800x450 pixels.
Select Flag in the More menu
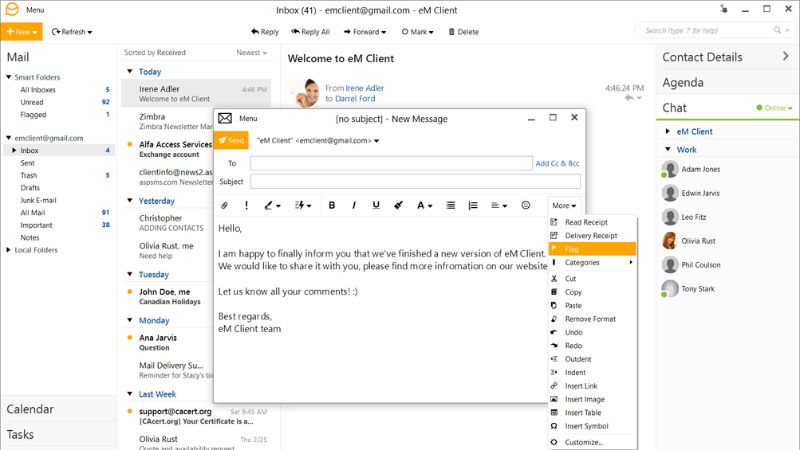coord(592,249)
